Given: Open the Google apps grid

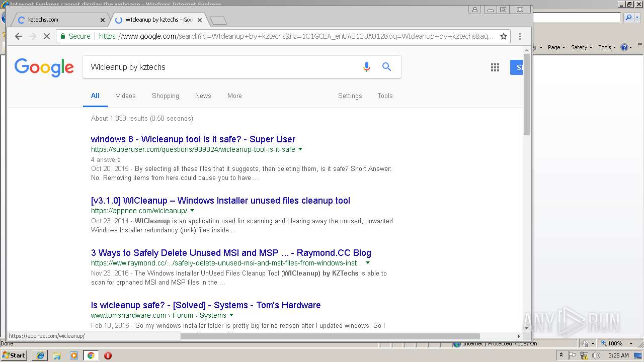Looking at the screenshot, I should (495, 67).
